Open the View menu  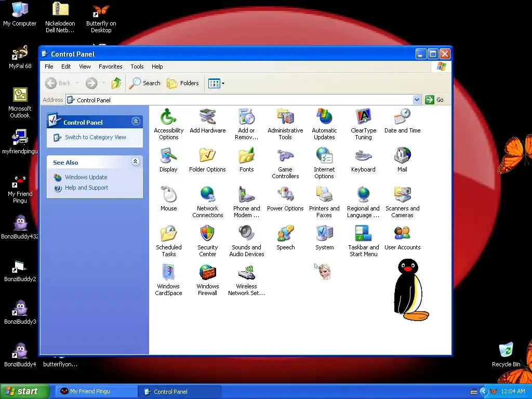pos(85,66)
